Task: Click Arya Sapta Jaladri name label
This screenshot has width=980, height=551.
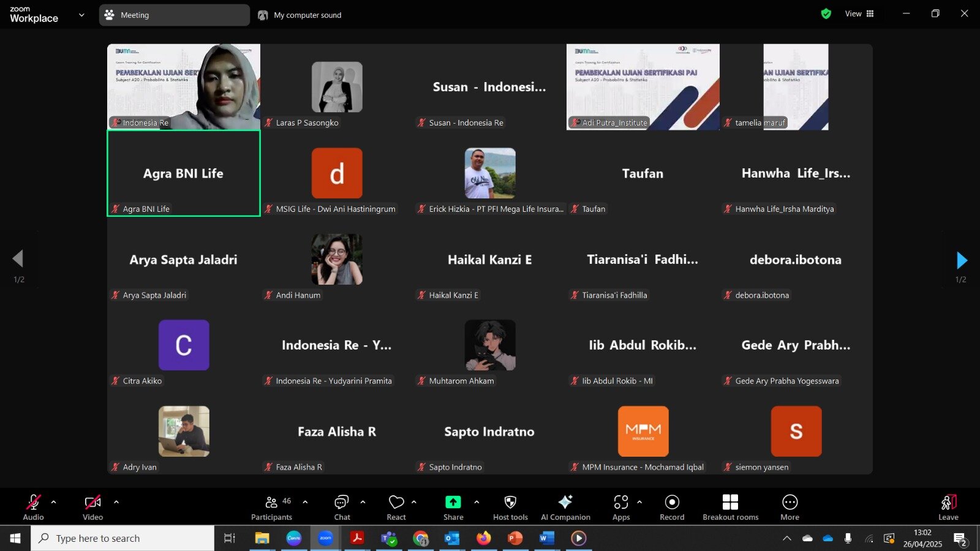Action: [x=154, y=295]
